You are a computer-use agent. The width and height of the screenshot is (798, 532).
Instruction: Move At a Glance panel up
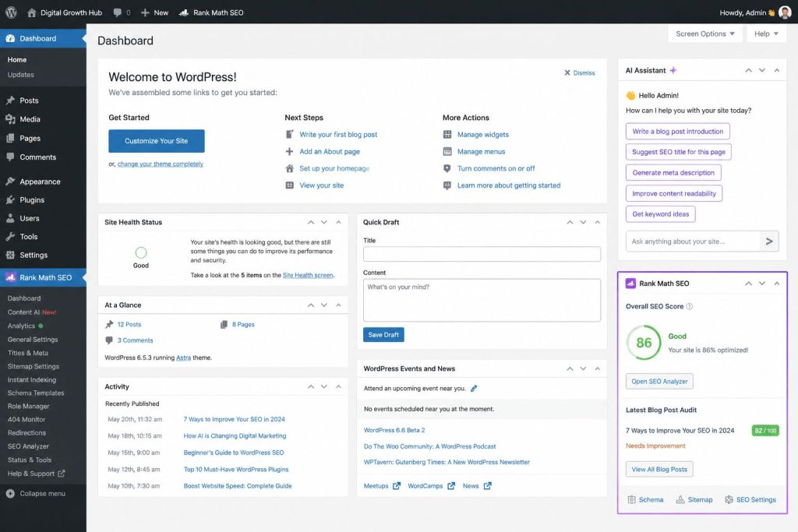(x=311, y=305)
